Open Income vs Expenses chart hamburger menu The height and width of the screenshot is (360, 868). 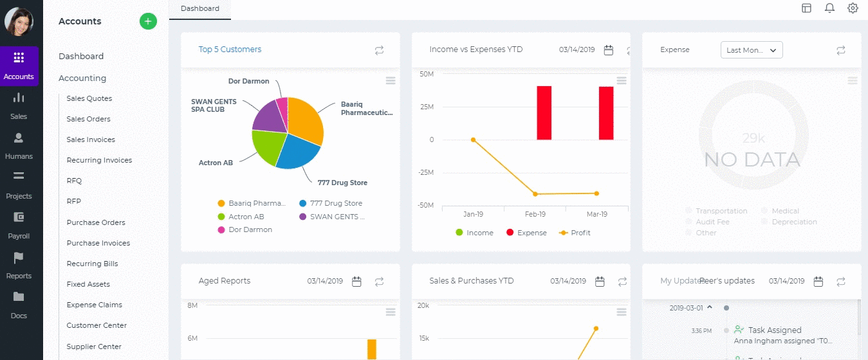[x=621, y=80]
